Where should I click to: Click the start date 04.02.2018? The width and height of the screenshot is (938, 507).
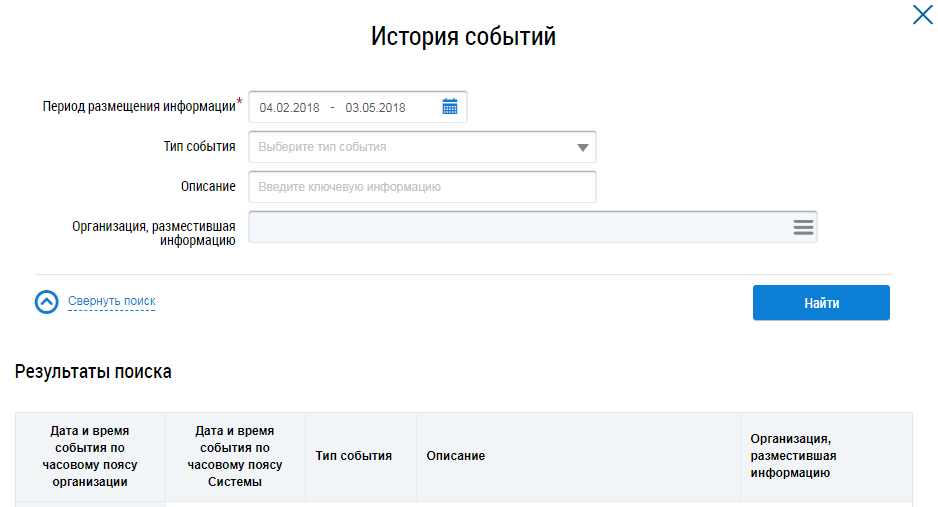pyautogui.click(x=289, y=108)
